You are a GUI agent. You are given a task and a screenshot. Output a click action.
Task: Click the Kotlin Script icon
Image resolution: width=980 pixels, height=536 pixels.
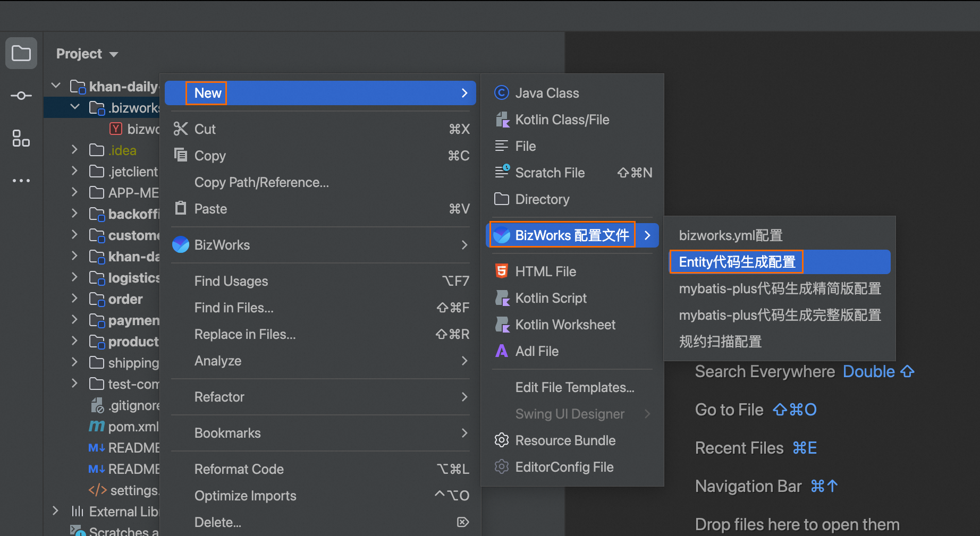[x=502, y=298]
